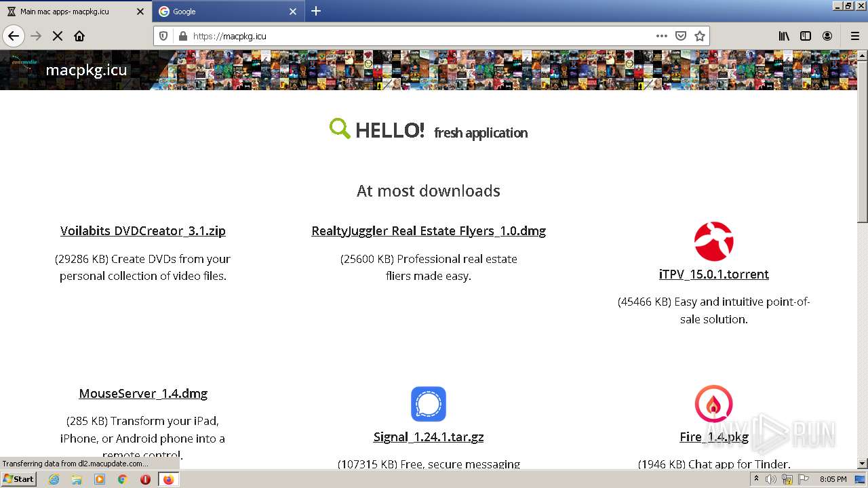Select Firefox taskbar button
The image size is (868, 488).
[168, 479]
